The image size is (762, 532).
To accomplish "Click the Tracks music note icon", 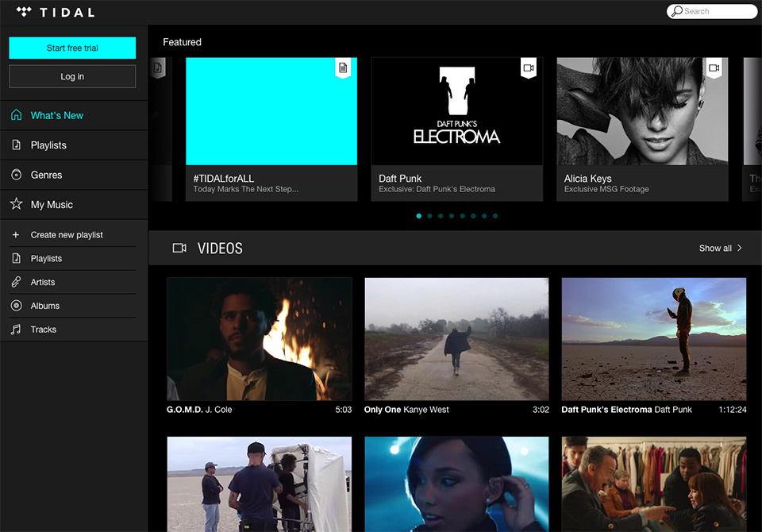I will tap(15, 330).
